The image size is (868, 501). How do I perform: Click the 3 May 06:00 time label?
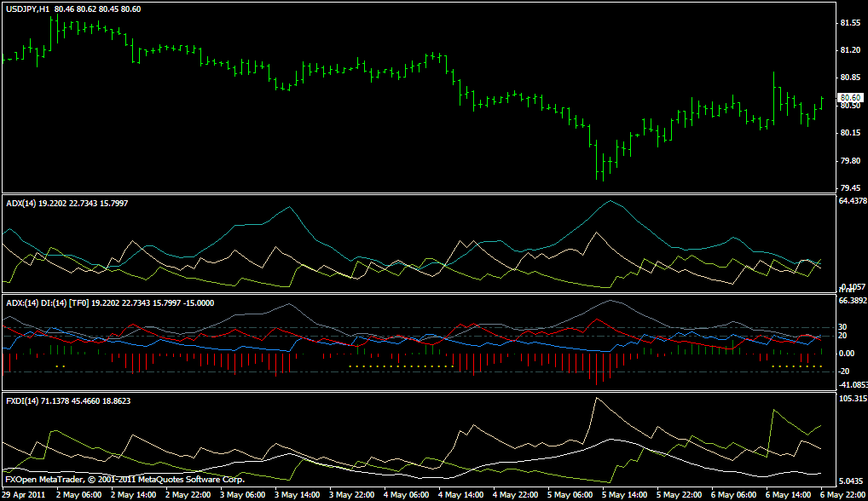(242, 495)
